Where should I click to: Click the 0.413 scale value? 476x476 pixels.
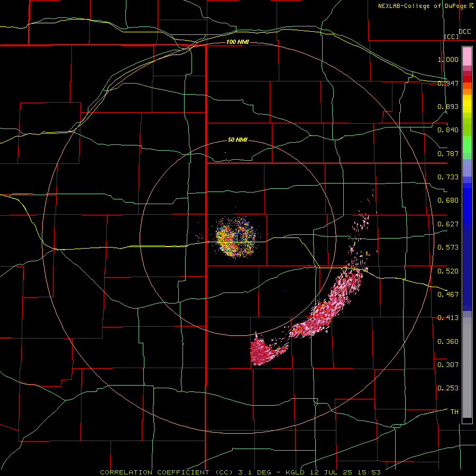point(448,318)
